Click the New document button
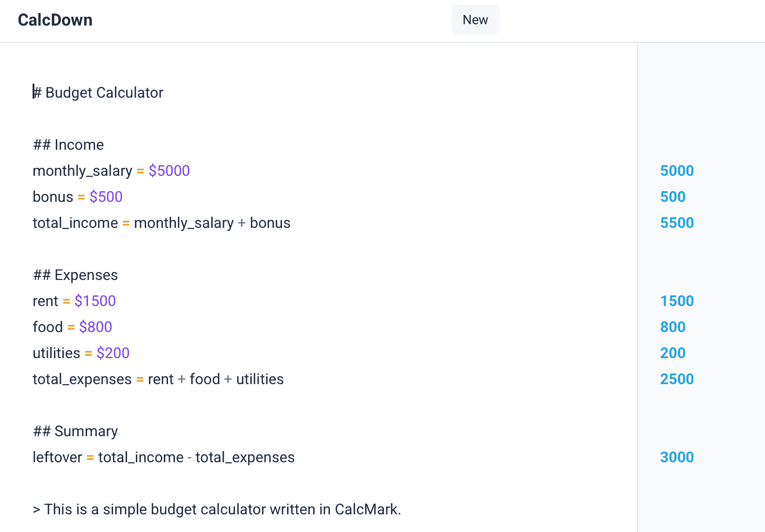This screenshot has height=532, width=765. click(475, 20)
